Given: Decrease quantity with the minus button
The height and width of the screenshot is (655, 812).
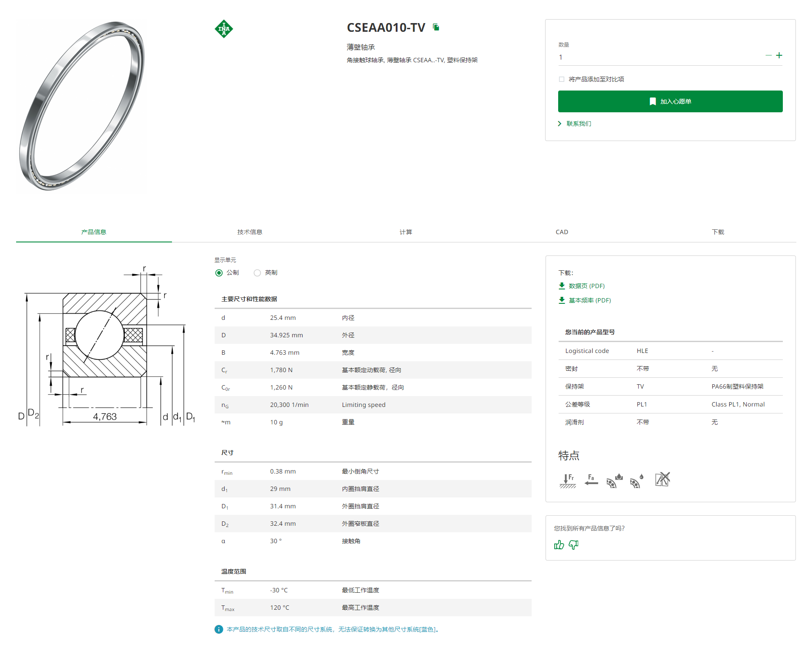Looking at the screenshot, I should [768, 55].
